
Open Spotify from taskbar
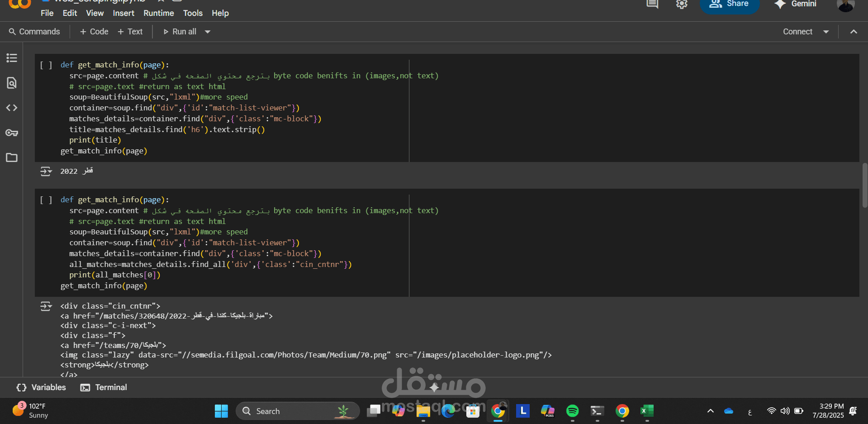tap(573, 411)
